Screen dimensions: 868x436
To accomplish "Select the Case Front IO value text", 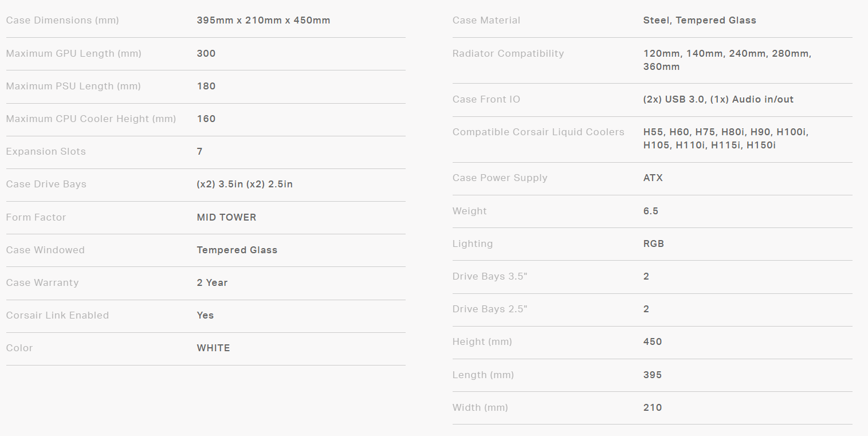I will click(x=718, y=100).
